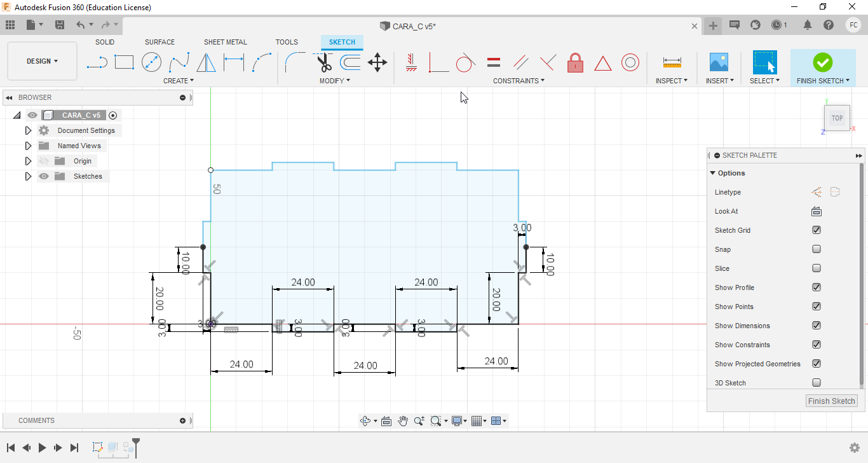868x463 pixels.
Task: Expand the Sketches tree node
Action: 28,176
